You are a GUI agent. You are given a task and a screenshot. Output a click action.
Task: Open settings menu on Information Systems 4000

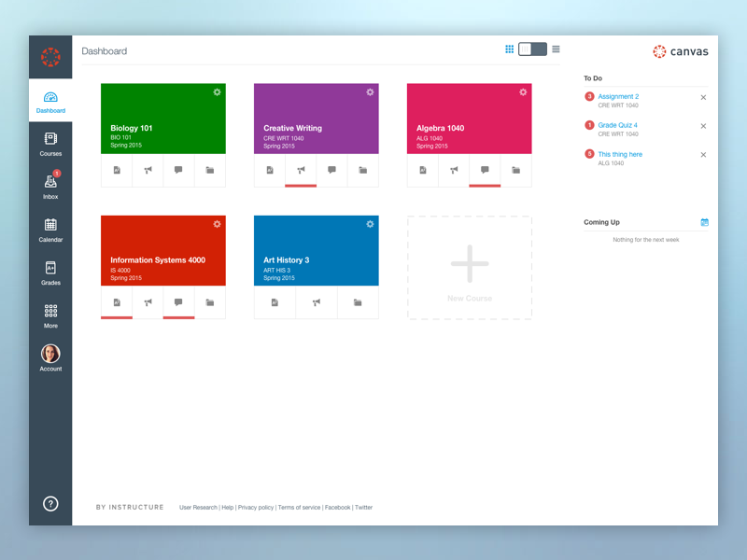(x=216, y=224)
